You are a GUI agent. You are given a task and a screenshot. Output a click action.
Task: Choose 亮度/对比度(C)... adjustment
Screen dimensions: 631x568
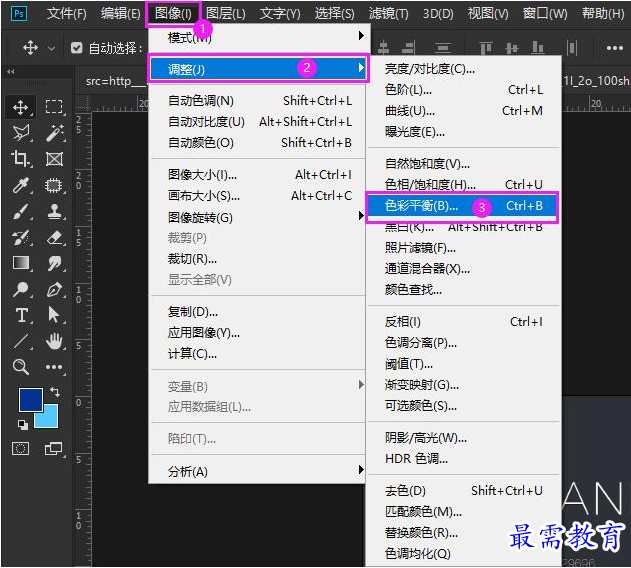tap(464, 69)
